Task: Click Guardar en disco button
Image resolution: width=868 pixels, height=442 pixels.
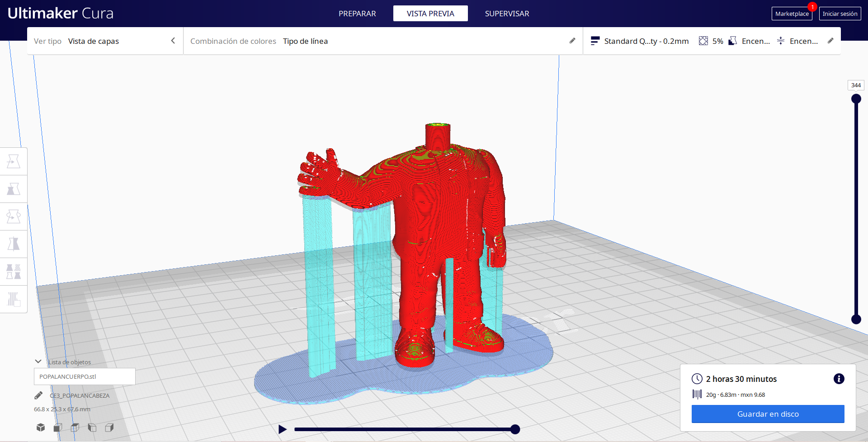Action: 768,414
